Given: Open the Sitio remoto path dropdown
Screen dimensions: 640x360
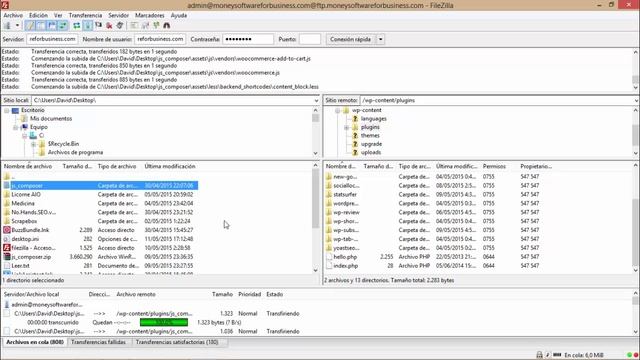Looking at the screenshot, I should (636, 100).
